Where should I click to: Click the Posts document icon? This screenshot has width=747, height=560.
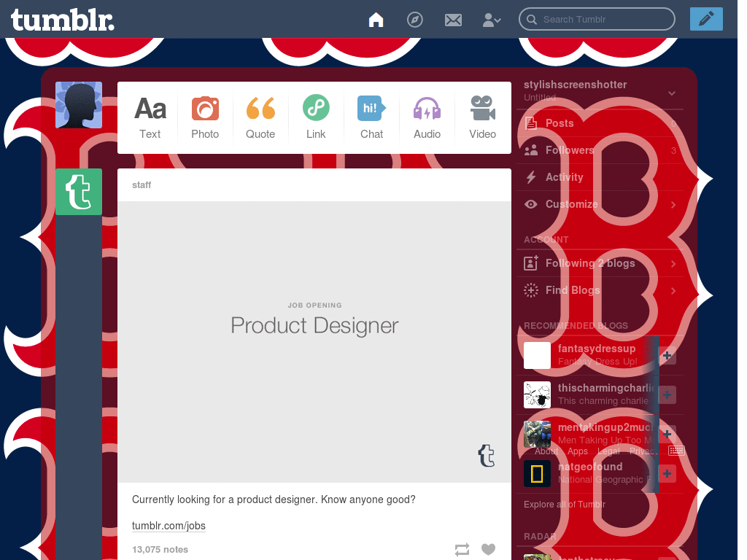click(x=530, y=123)
